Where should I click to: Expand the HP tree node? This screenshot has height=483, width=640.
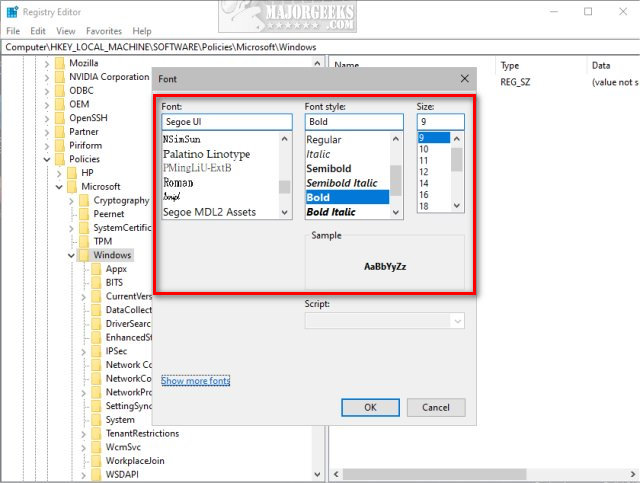click(x=59, y=173)
